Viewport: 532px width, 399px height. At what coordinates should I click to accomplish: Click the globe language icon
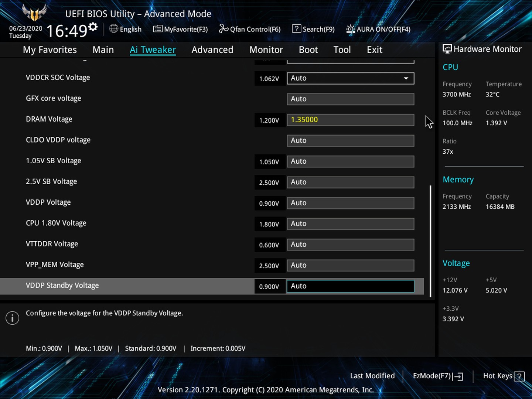114,29
